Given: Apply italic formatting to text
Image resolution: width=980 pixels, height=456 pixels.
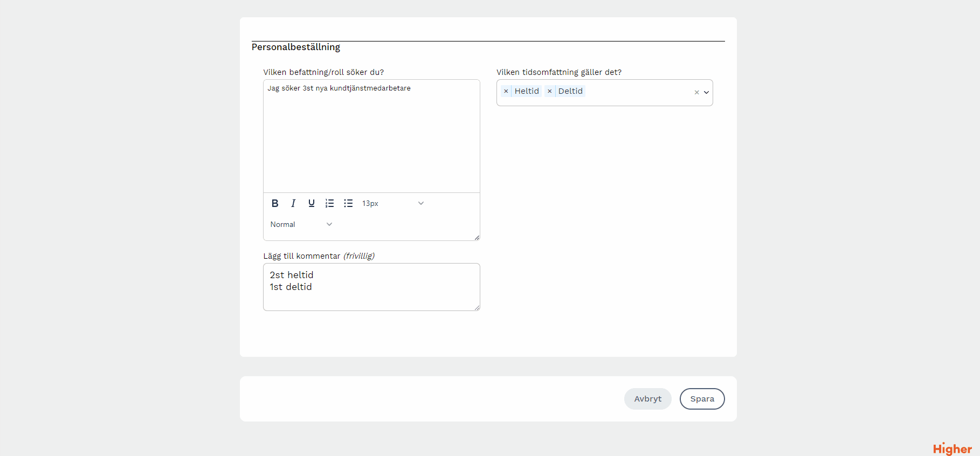Looking at the screenshot, I should [293, 203].
